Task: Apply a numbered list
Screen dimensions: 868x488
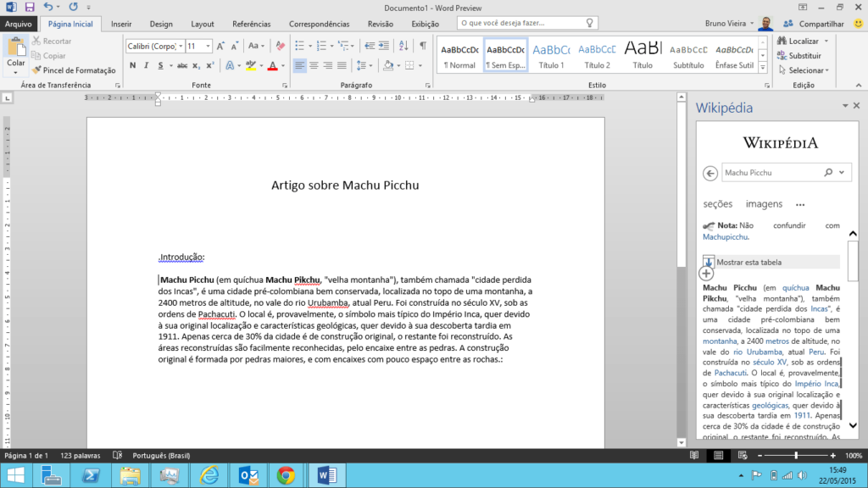Action: [321, 46]
